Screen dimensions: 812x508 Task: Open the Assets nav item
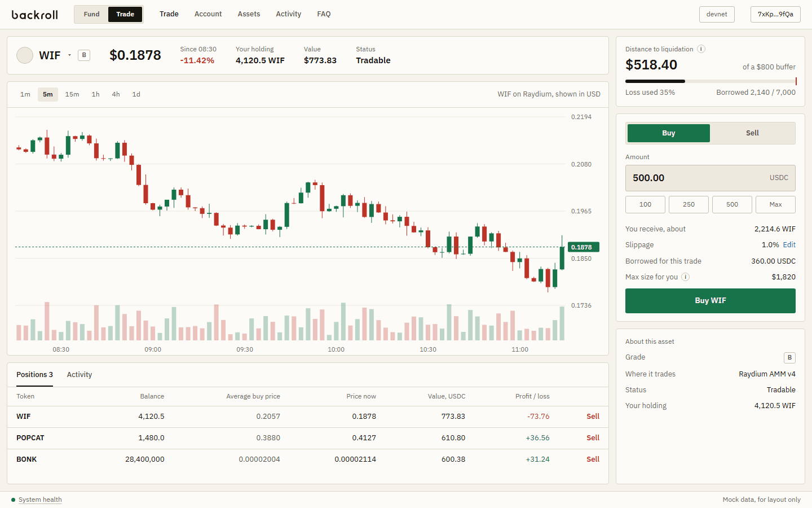(x=249, y=14)
